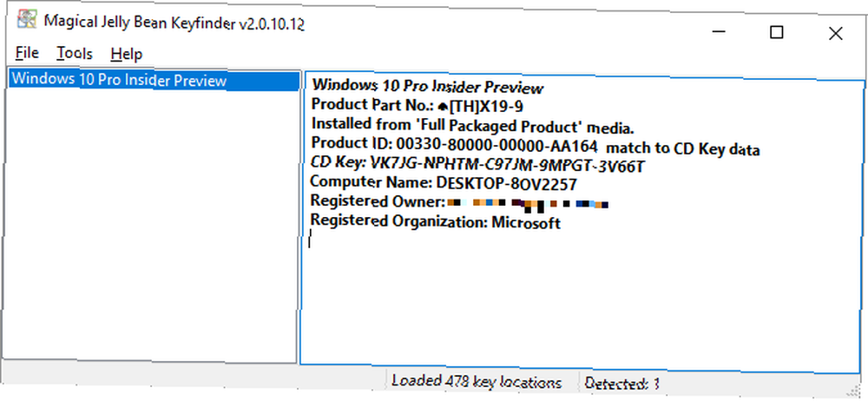The height and width of the screenshot is (401, 868).
Task: Click the Installed from media line
Action: pyautogui.click(x=472, y=126)
